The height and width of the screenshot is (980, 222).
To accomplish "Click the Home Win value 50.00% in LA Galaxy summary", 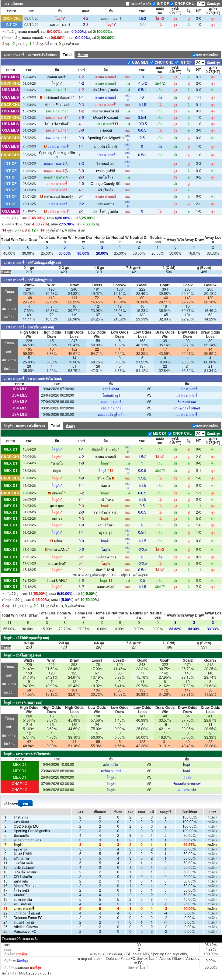I will pos(64,253).
